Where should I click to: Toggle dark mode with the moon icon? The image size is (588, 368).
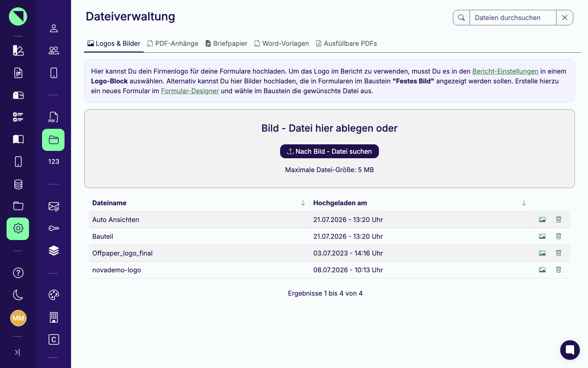[18, 295]
